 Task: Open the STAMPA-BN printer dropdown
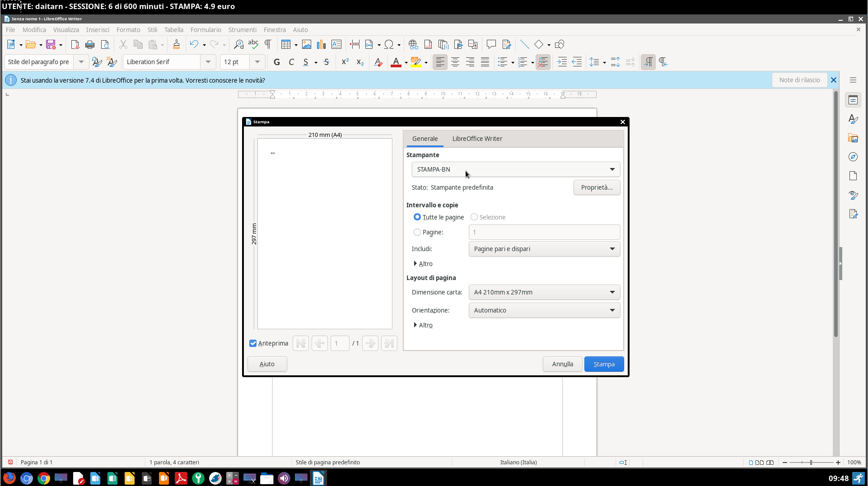[x=515, y=169]
